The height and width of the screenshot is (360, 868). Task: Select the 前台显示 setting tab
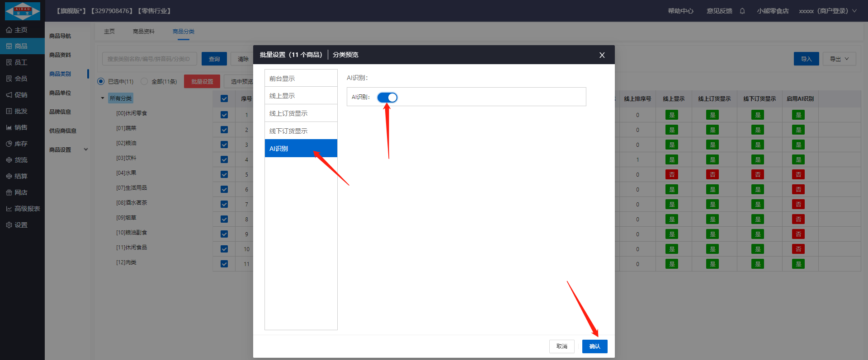(x=301, y=78)
